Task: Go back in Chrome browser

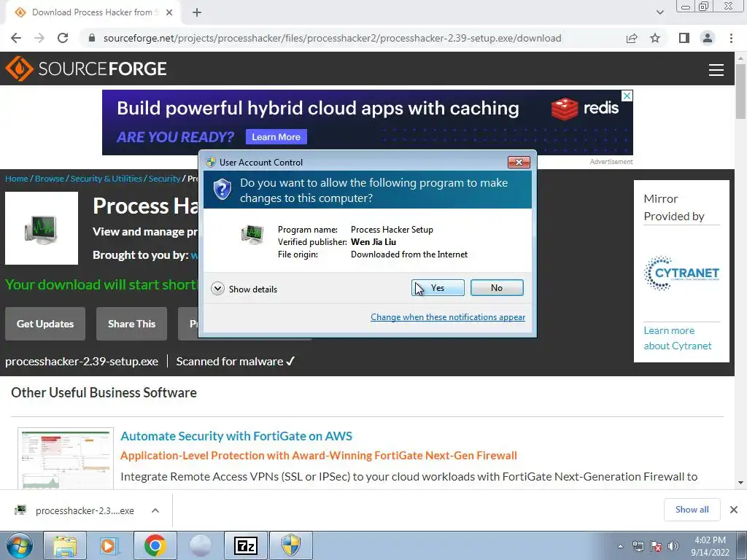Action: 16,38
